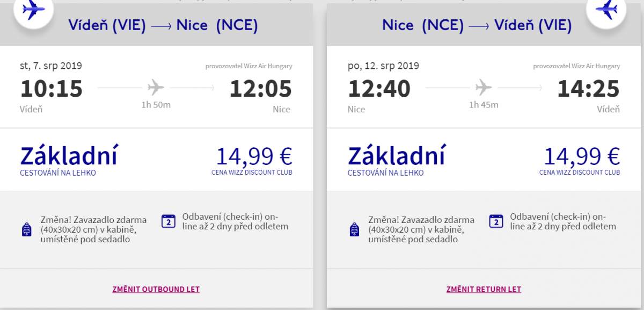Select the Vídeň (VIE) to Nice (NCE) header

pyautogui.click(x=163, y=25)
